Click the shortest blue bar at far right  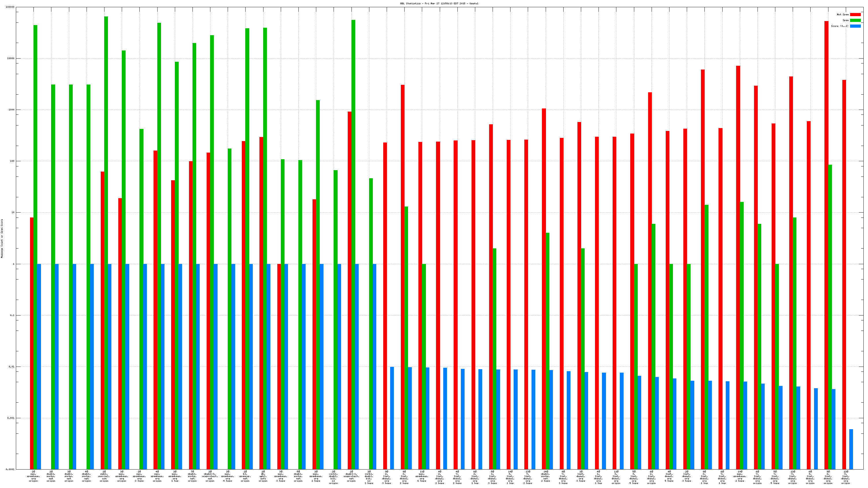pos(851,449)
